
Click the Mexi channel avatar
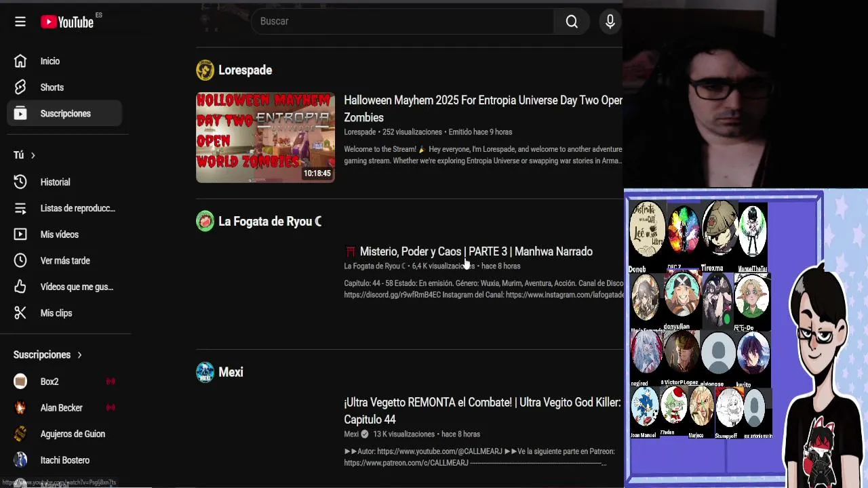coord(205,372)
